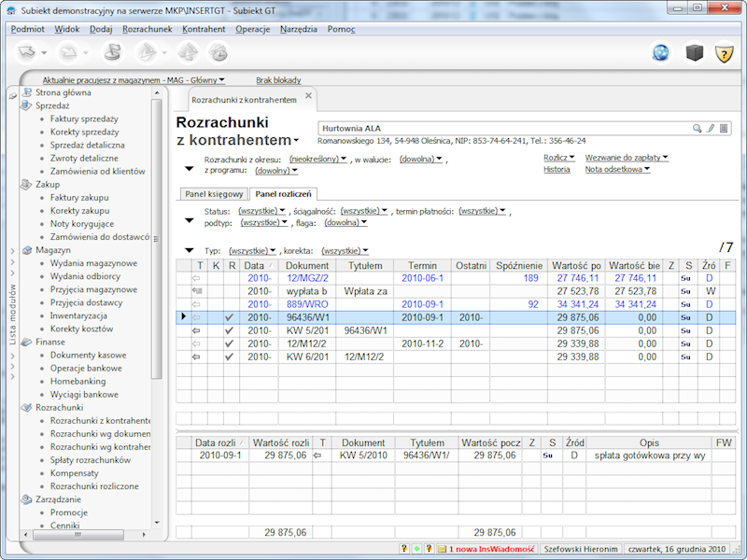The image size is (747, 560).
Task: Open the Kontrahent menu
Action: click(x=203, y=29)
